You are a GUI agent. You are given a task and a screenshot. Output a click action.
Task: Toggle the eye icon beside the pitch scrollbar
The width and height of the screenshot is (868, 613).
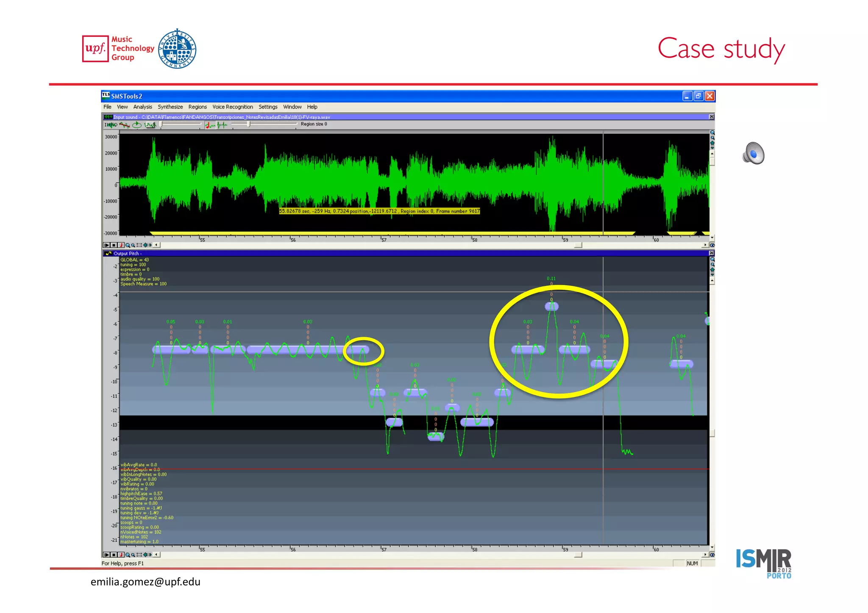712,555
